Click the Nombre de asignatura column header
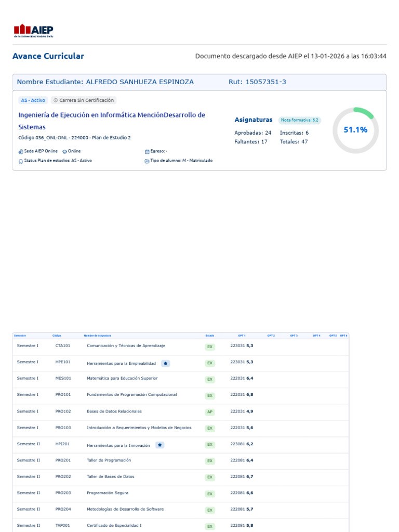Image resolution: width=399 pixels, height=532 pixels. point(97,336)
